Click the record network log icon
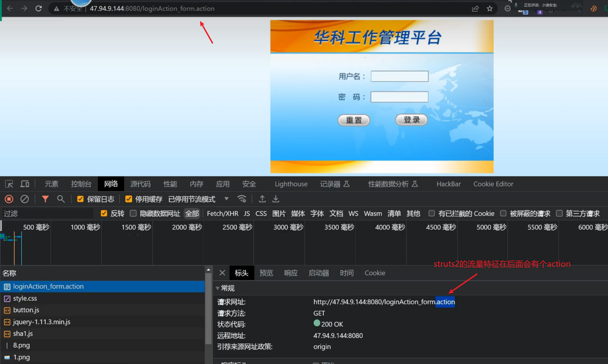Image resolution: width=608 pixels, height=364 pixels. pos(9,199)
